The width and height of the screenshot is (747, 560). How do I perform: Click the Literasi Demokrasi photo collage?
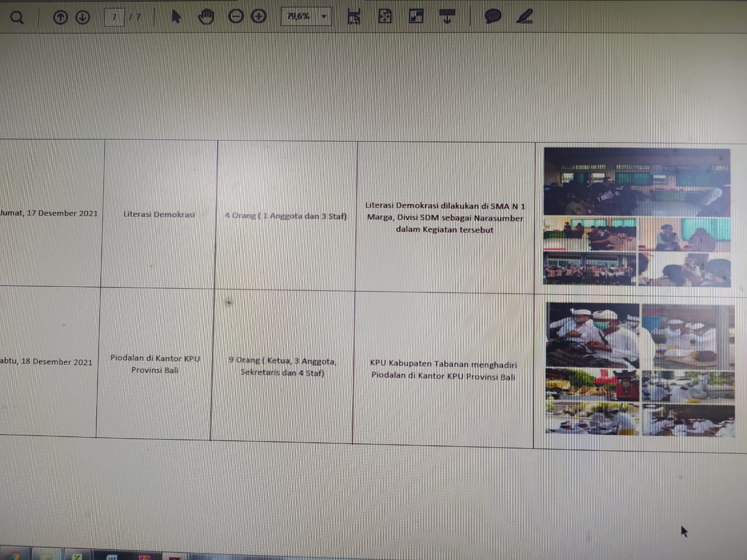pos(636,216)
